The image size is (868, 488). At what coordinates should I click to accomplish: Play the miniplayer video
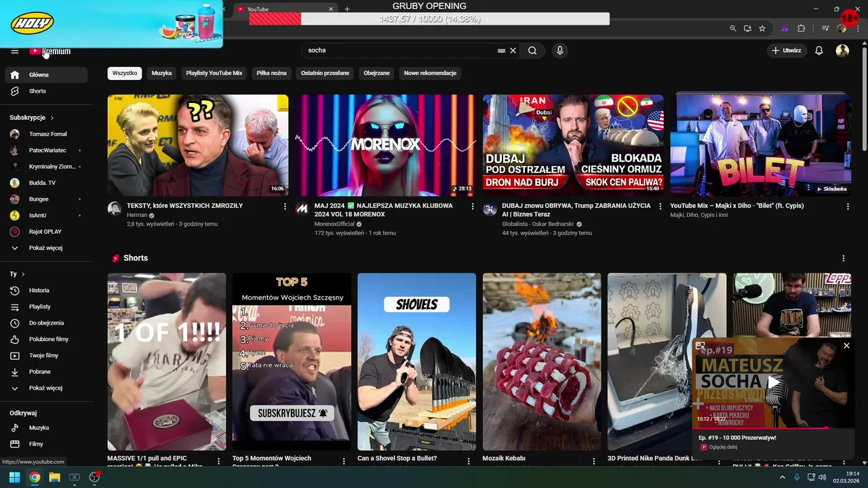(773, 383)
